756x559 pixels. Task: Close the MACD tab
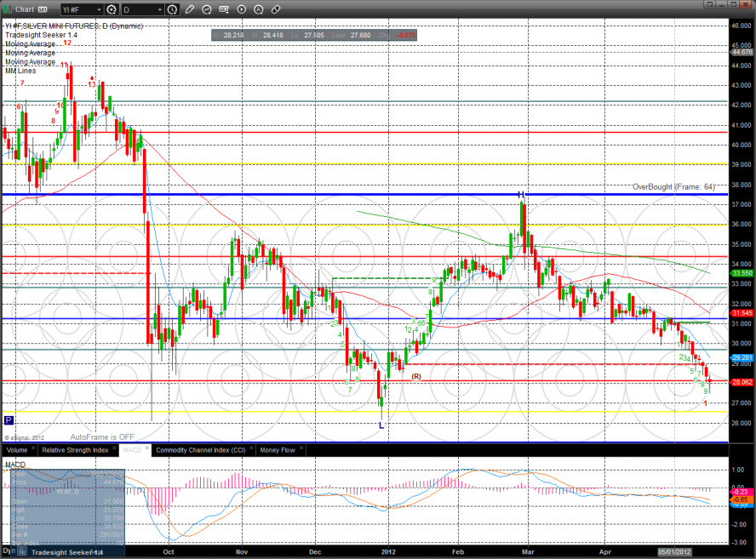point(147,448)
